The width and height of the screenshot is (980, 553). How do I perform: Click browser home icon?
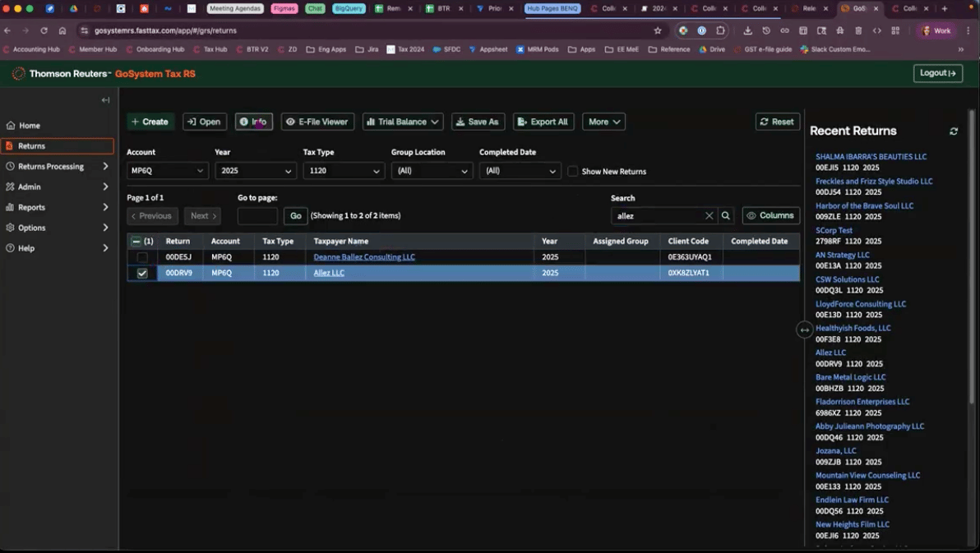tap(62, 30)
